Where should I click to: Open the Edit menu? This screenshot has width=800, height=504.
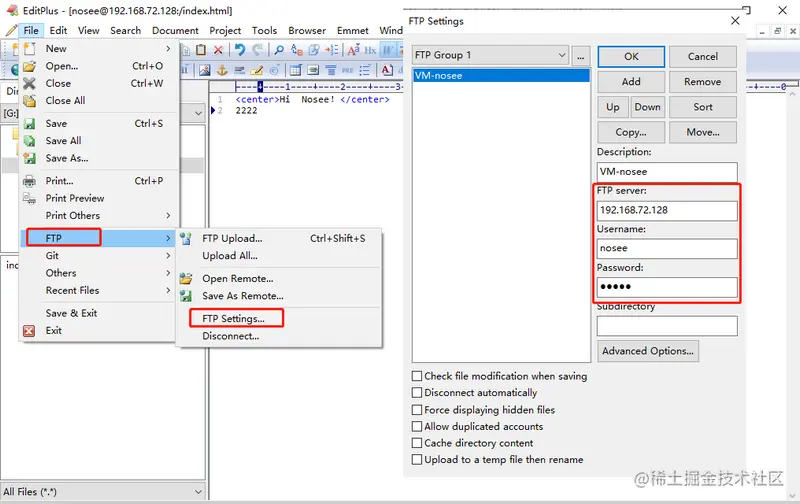click(58, 31)
